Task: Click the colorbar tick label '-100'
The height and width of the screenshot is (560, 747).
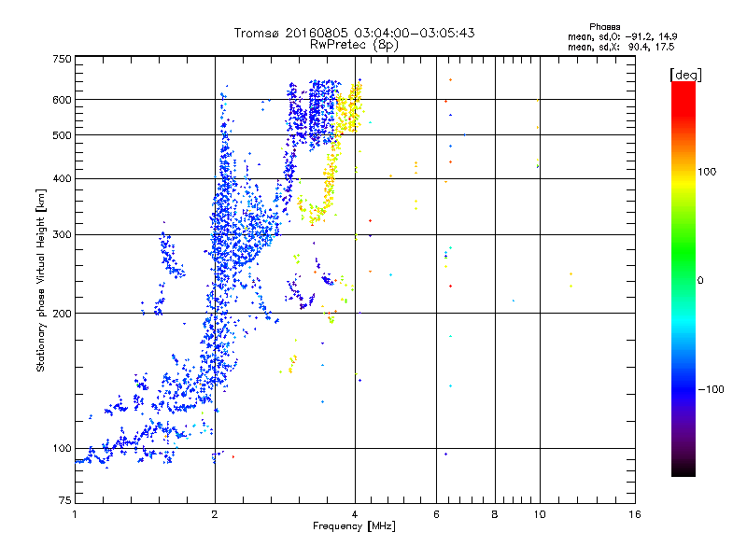Action: pos(711,389)
